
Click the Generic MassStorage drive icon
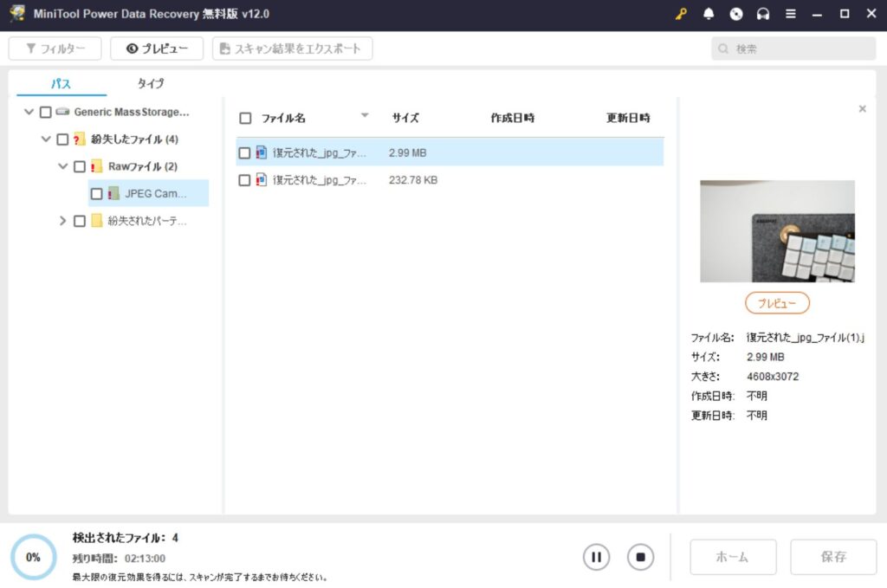pos(62,112)
